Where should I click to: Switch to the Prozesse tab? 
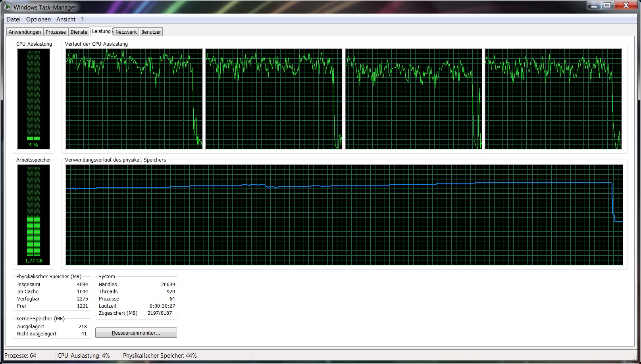click(56, 32)
